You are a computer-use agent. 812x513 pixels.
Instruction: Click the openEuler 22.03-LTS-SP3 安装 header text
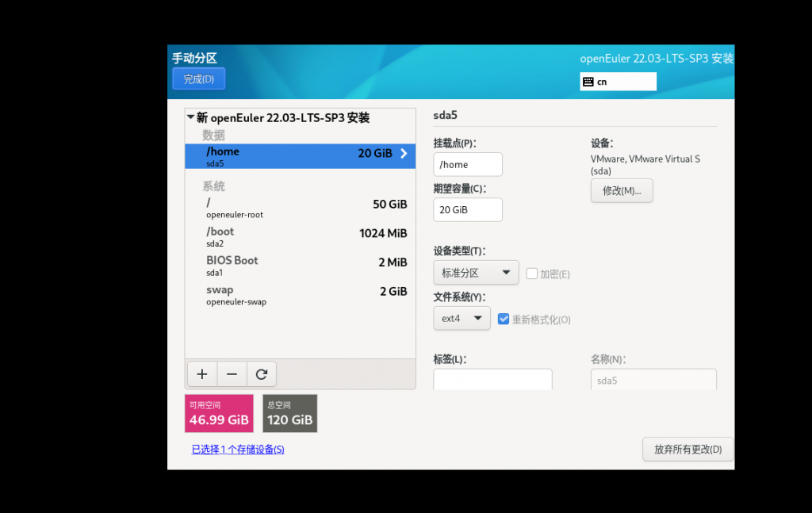click(x=657, y=59)
